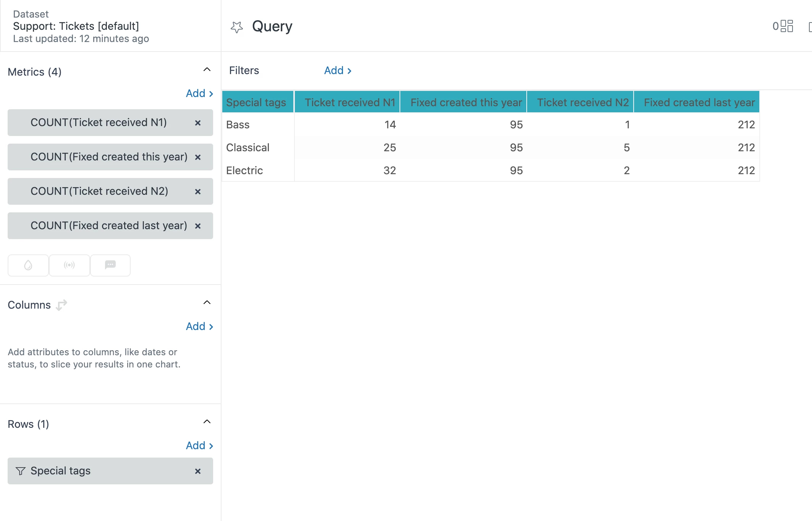Screen dimensions: 812x521
Task: Remove the Special tags row attribute
Action: (x=198, y=471)
